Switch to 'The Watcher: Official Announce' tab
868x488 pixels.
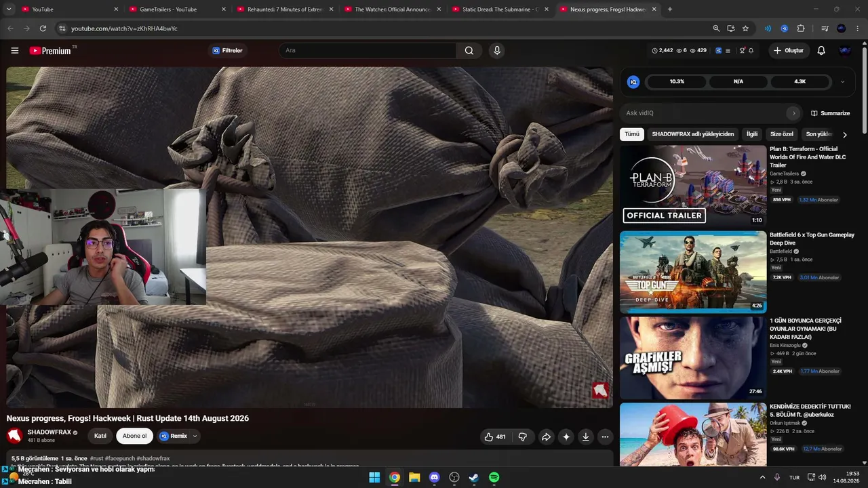click(392, 9)
